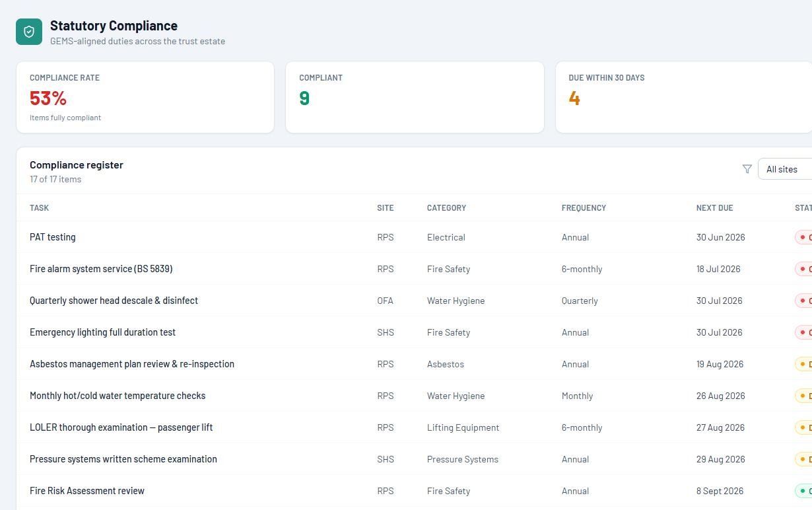The width and height of the screenshot is (812, 510).
Task: Sort by the CATEGORY column header
Action: 446,207
